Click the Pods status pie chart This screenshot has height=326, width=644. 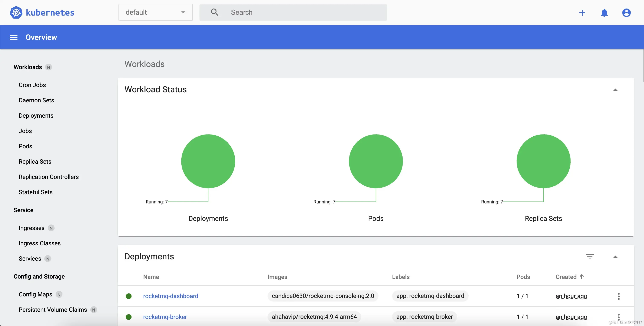pos(376,161)
